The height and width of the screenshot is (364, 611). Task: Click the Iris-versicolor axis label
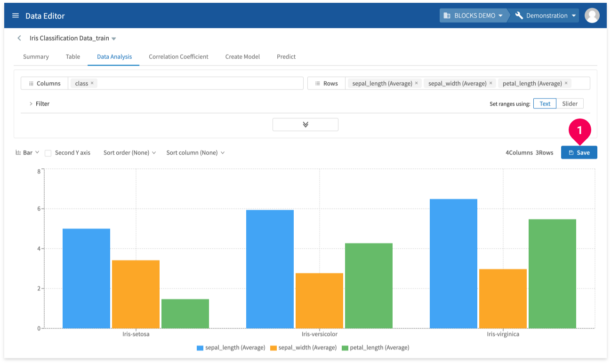coord(320,334)
